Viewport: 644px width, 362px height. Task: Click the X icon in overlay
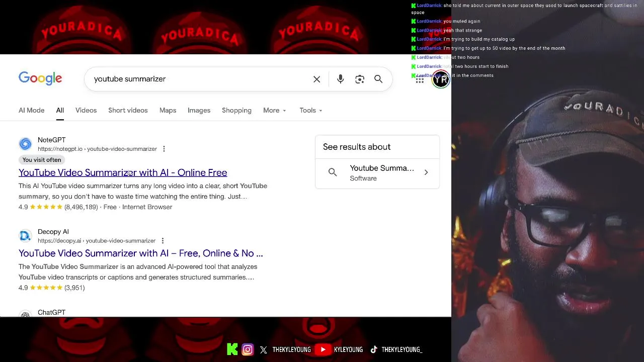pos(264,350)
